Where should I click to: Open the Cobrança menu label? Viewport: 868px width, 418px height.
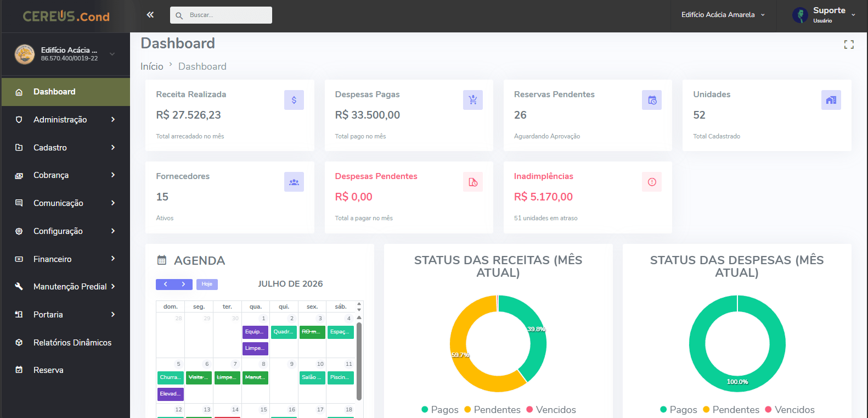coord(51,175)
